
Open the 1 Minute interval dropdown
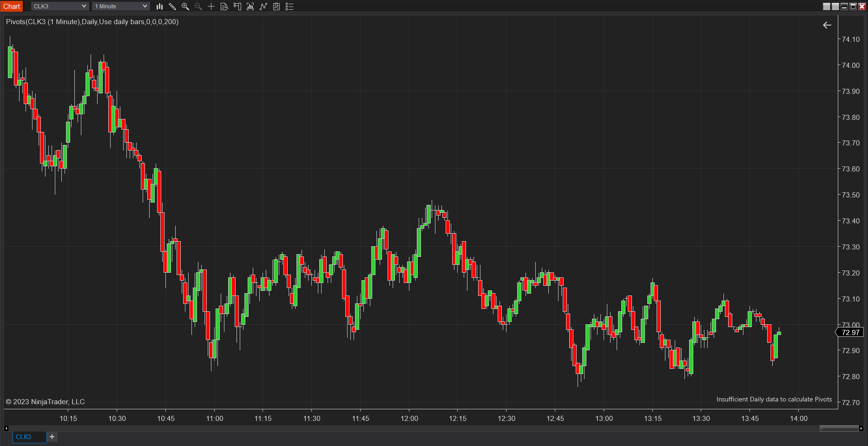[x=121, y=7]
